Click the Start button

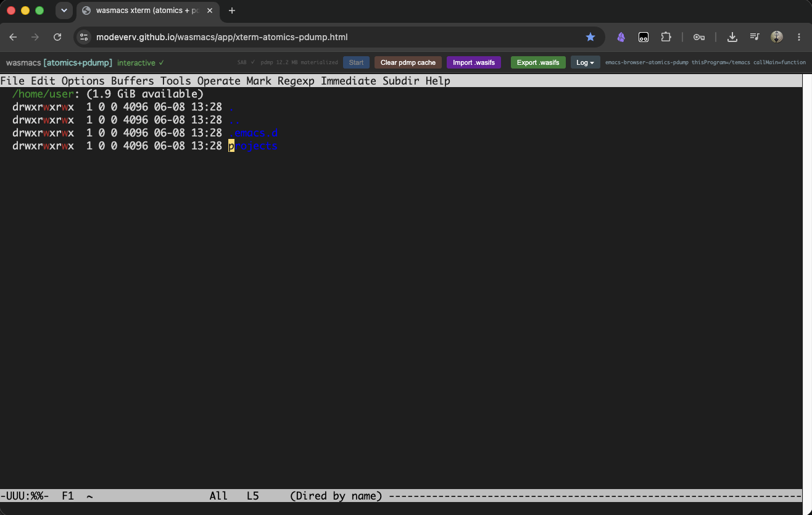tap(356, 62)
